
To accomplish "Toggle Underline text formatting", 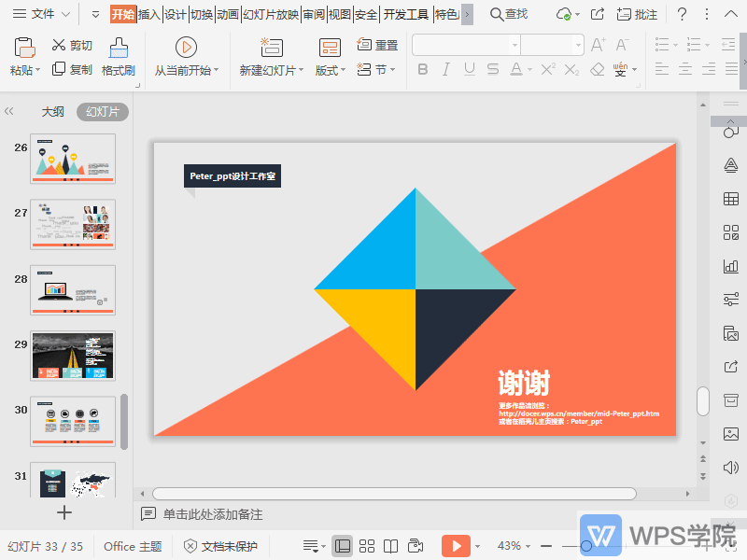I will click(469, 70).
